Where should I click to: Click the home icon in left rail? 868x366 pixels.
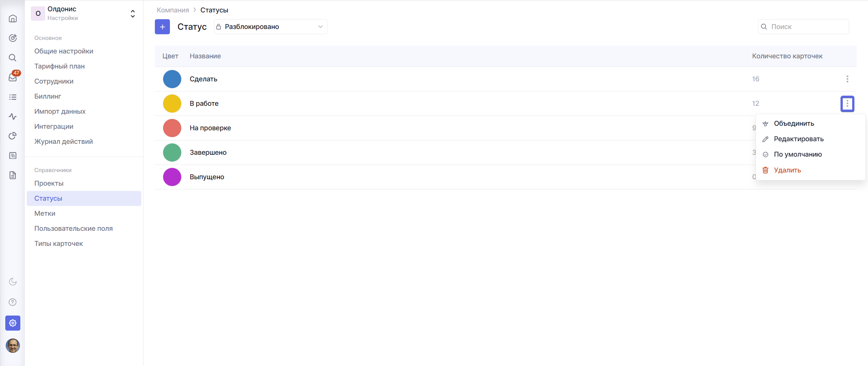point(13,18)
